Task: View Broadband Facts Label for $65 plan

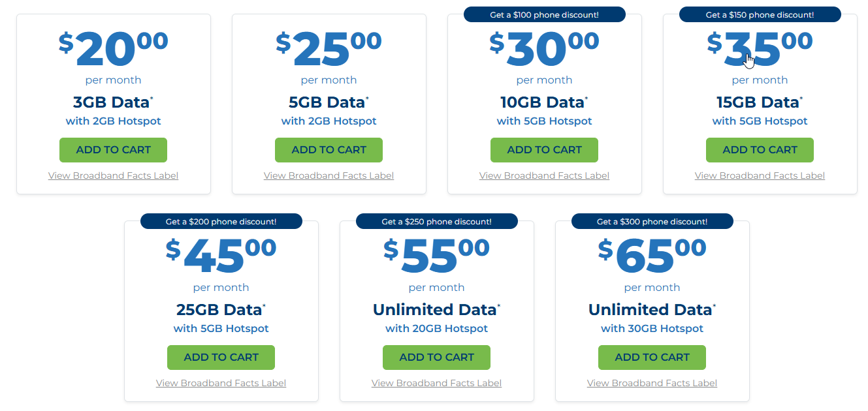Action: tap(652, 383)
